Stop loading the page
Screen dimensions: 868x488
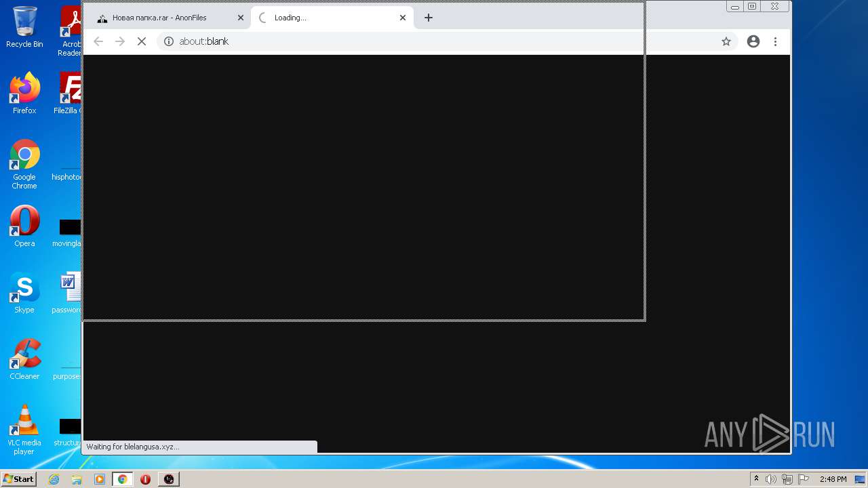coord(142,41)
